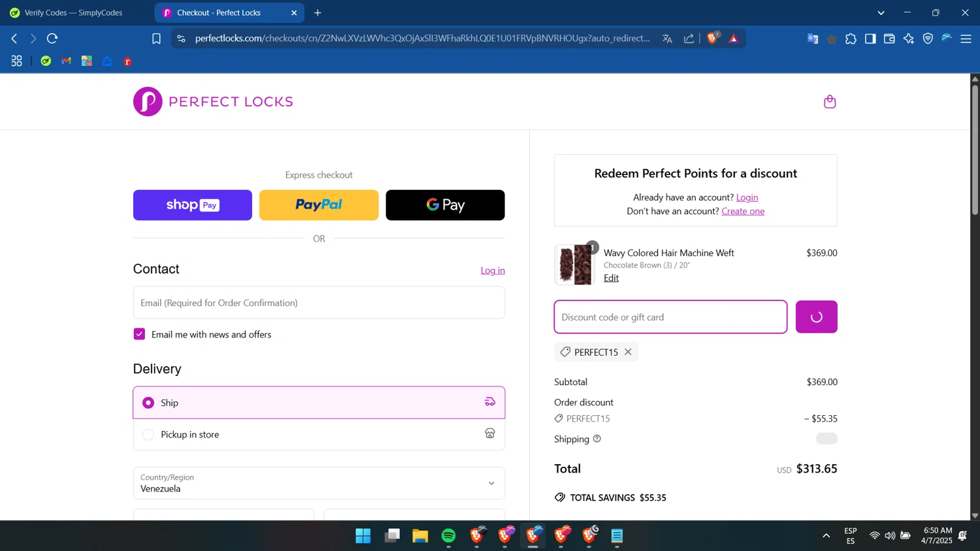This screenshot has height=551, width=980.
Task: Close the Checkout - Perfect Locks tab
Action: (294, 12)
